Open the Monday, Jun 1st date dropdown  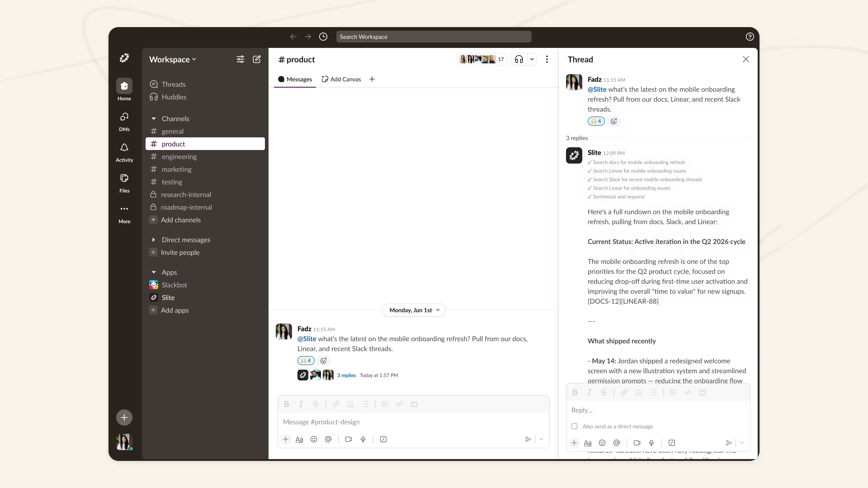[414, 310]
